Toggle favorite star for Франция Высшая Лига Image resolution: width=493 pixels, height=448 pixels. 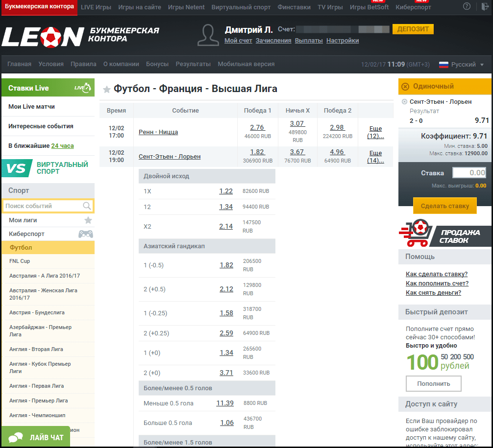(x=107, y=89)
